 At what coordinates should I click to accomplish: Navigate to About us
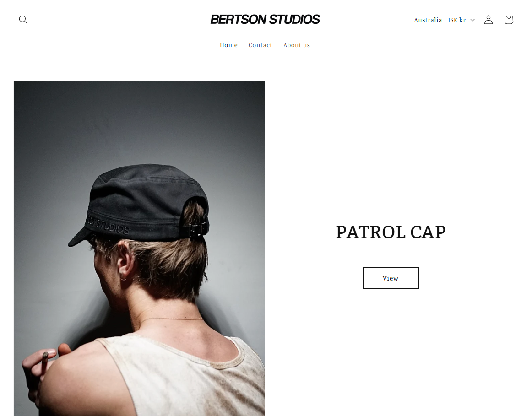pos(297,45)
